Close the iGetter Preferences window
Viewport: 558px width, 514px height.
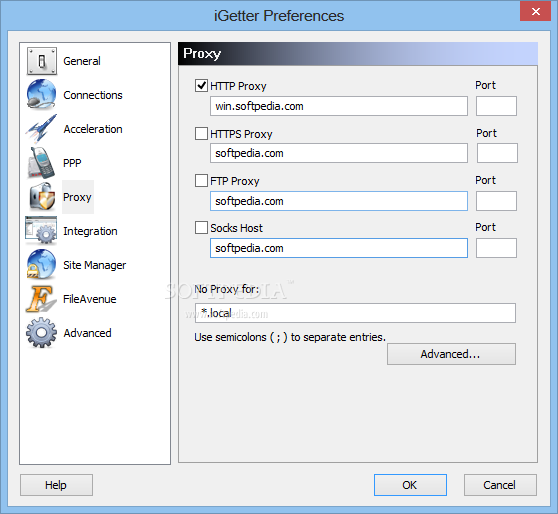tap(535, 11)
